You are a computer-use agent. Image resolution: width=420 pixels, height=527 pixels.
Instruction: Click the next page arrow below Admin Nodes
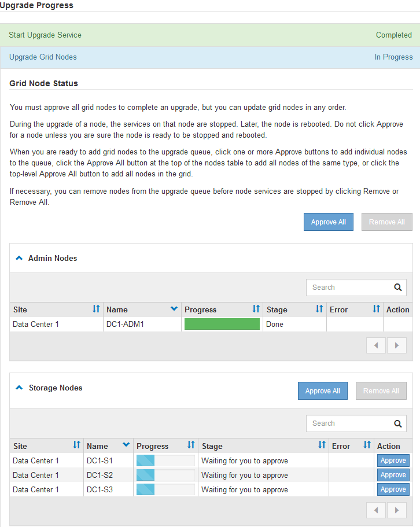[397, 345]
